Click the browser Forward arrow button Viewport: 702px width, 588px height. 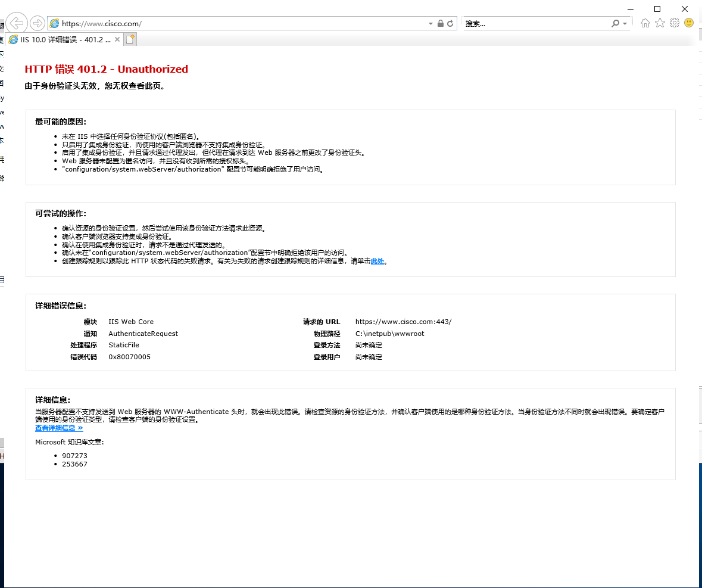tap(38, 23)
